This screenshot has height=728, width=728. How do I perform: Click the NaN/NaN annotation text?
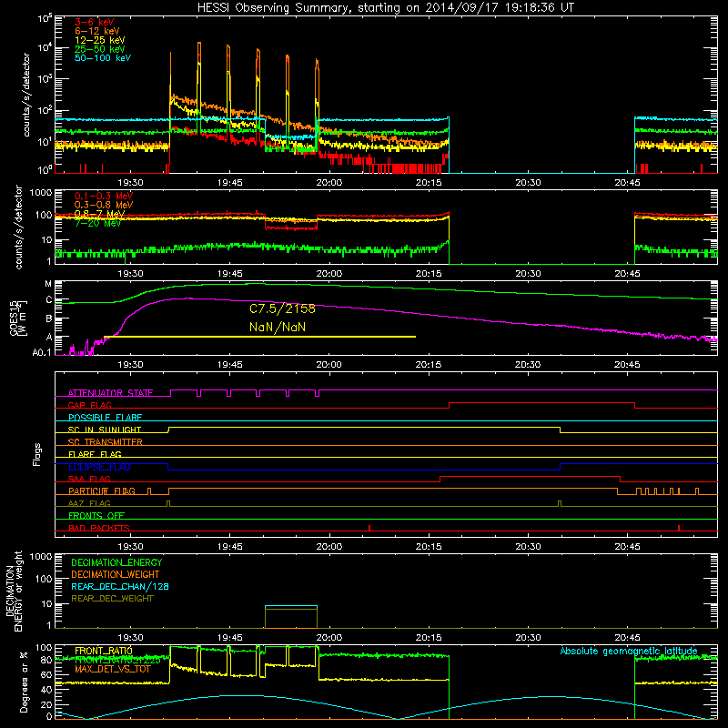tap(278, 327)
